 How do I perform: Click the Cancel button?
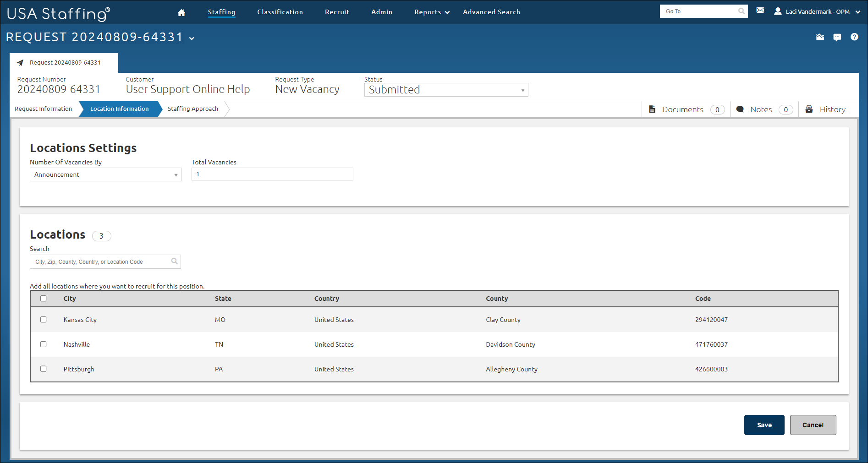click(813, 425)
